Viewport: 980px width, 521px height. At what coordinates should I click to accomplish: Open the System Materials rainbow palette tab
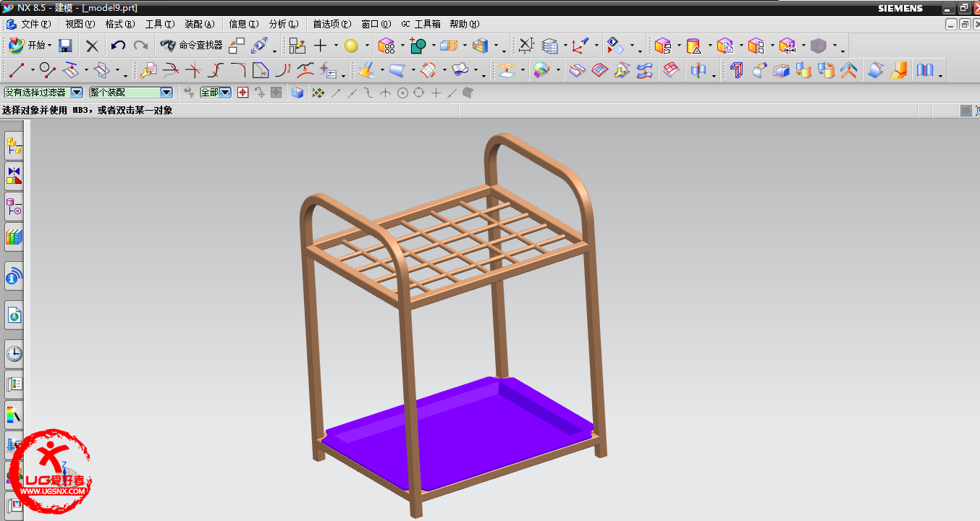click(x=14, y=415)
